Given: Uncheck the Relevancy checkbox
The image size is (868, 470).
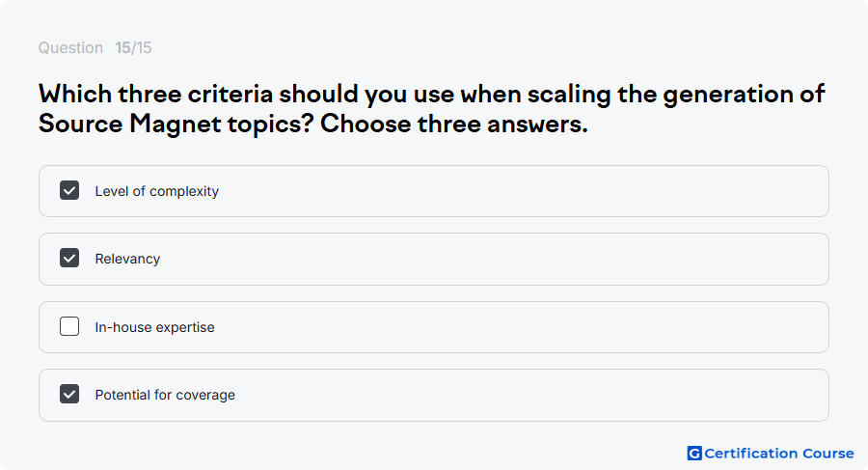Looking at the screenshot, I should pyautogui.click(x=69, y=258).
